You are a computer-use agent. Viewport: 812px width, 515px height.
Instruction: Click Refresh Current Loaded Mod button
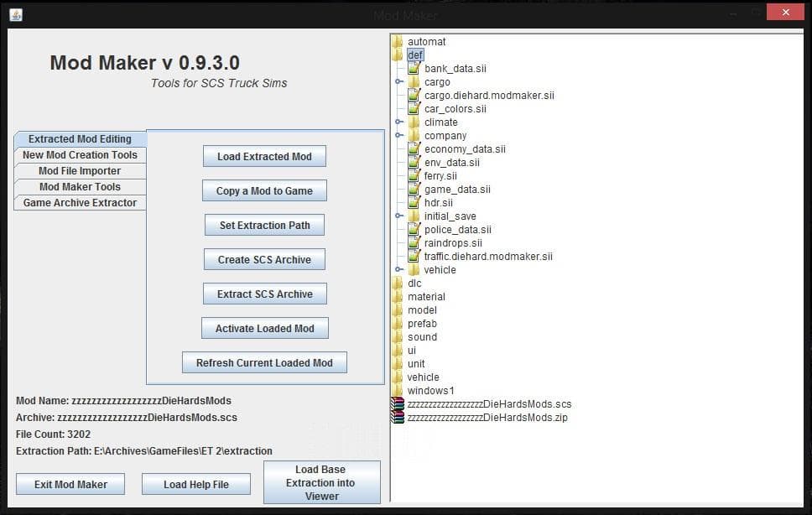264,363
